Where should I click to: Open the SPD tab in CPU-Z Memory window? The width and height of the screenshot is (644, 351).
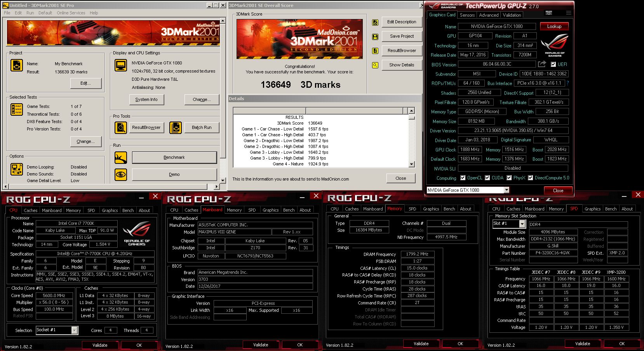413,209
